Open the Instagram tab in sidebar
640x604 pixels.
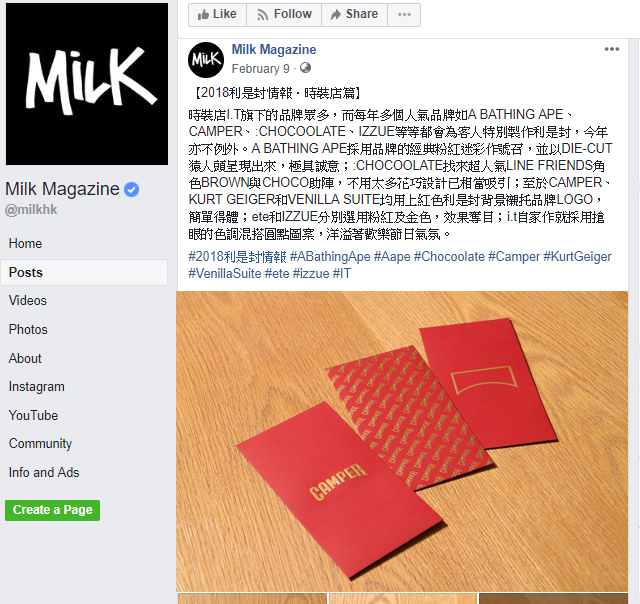pos(37,386)
